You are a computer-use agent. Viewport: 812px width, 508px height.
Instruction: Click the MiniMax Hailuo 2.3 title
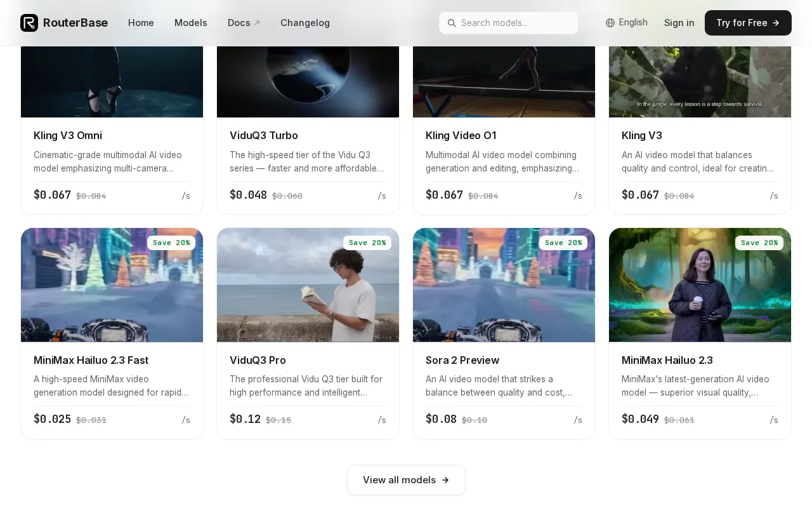coord(667,361)
